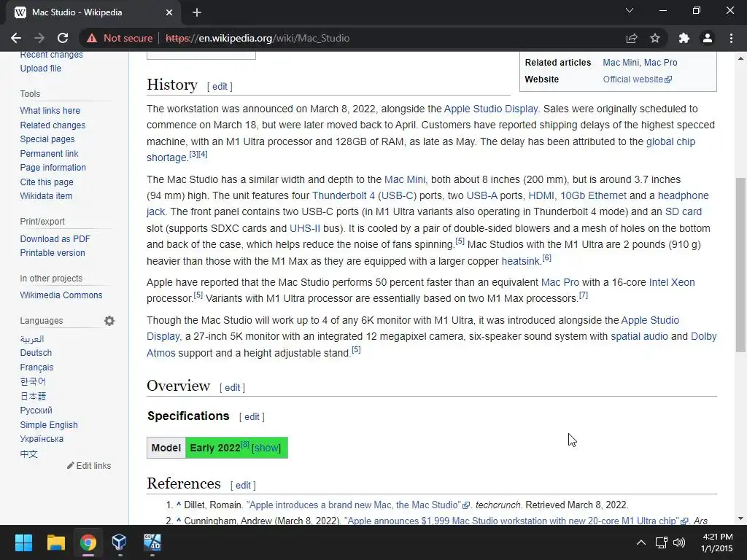Screen dimensions: 747x560
Task: Open the heatsink article link
Action: [x=521, y=262]
